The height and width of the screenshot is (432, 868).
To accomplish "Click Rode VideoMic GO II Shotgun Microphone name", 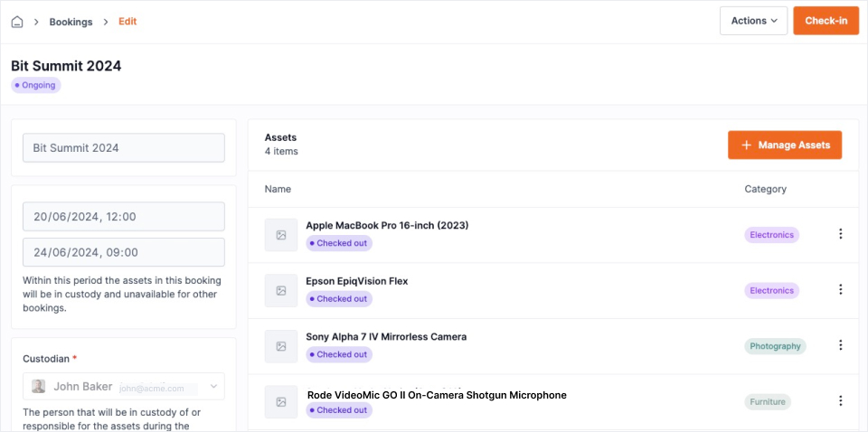I will (x=437, y=395).
